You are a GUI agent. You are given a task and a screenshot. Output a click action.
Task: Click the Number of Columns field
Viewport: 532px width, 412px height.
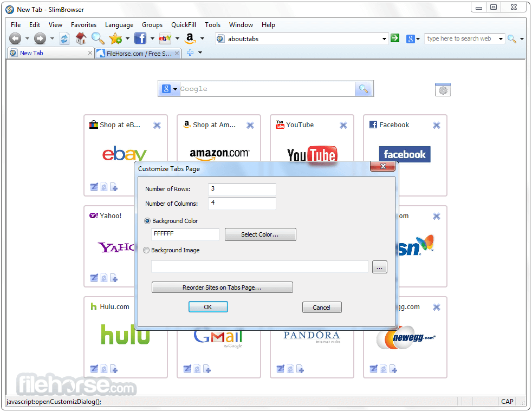(242, 204)
